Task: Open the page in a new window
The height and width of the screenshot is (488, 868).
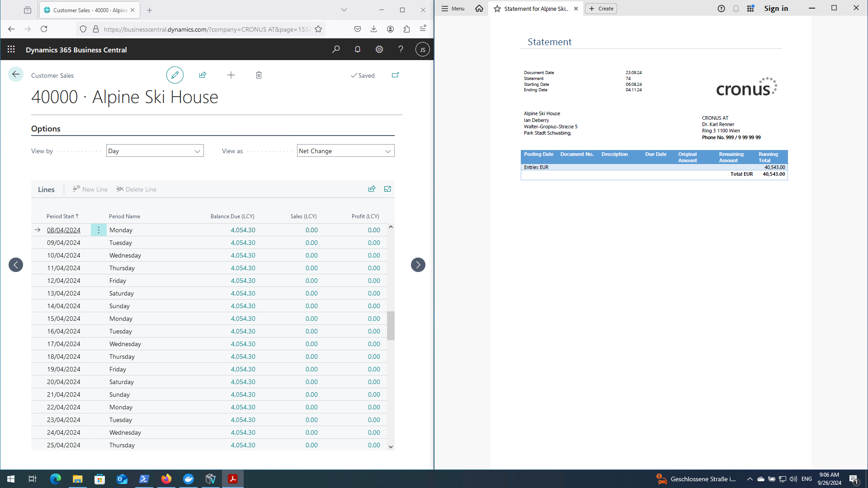Action: tap(395, 75)
